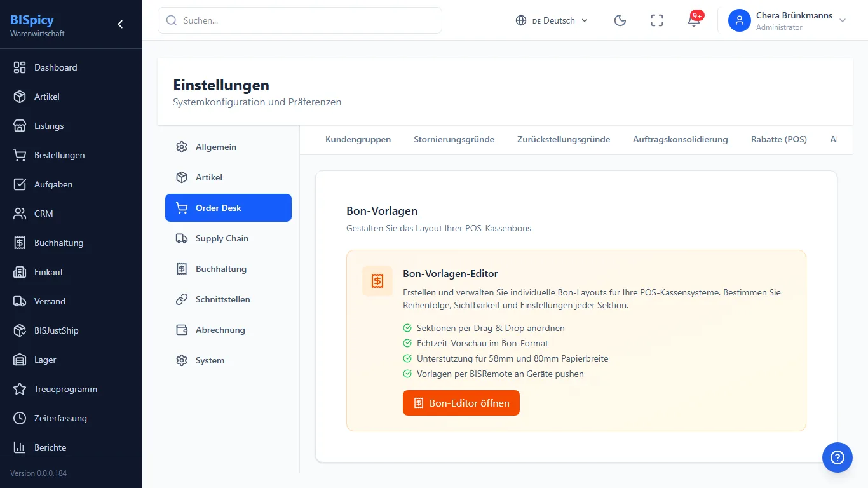Click the Allgemein gear icon in settings

[x=182, y=147]
